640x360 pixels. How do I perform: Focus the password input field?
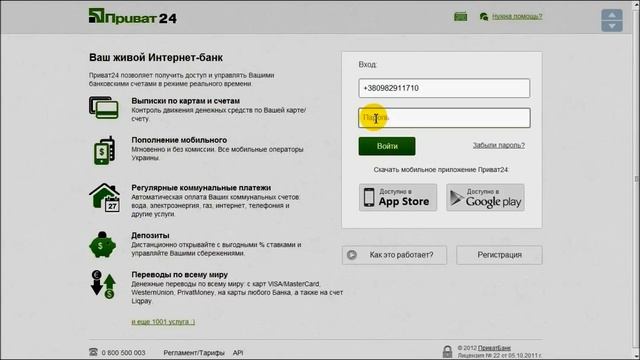(444, 118)
